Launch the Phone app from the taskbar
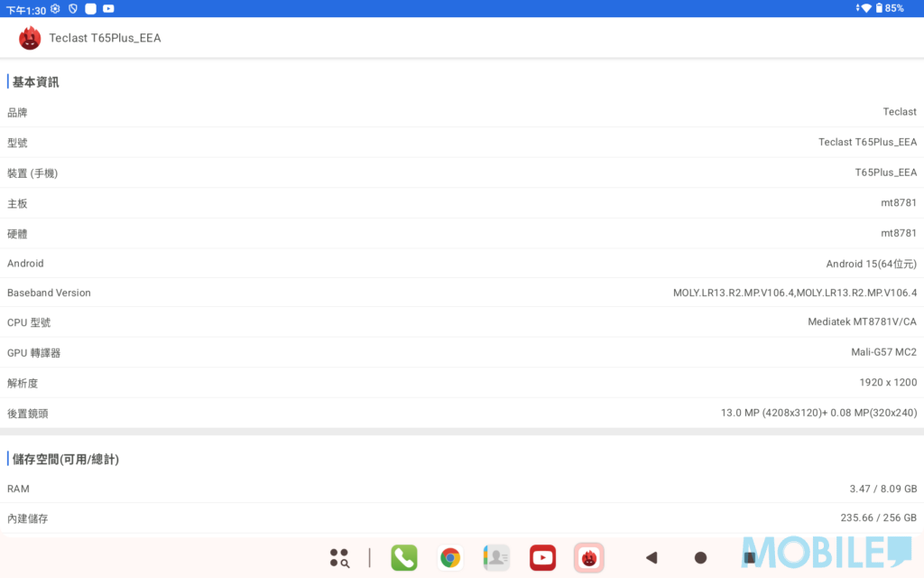Screen dimensions: 924x578 (404, 558)
